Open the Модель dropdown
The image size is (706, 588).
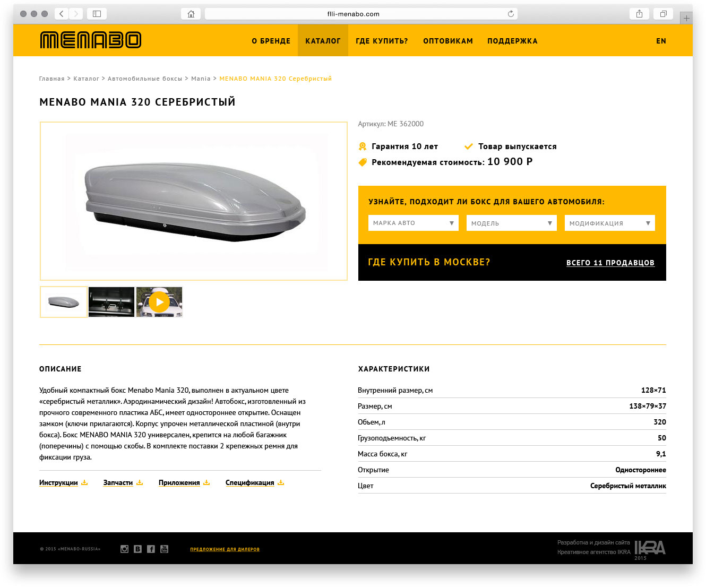[512, 223]
